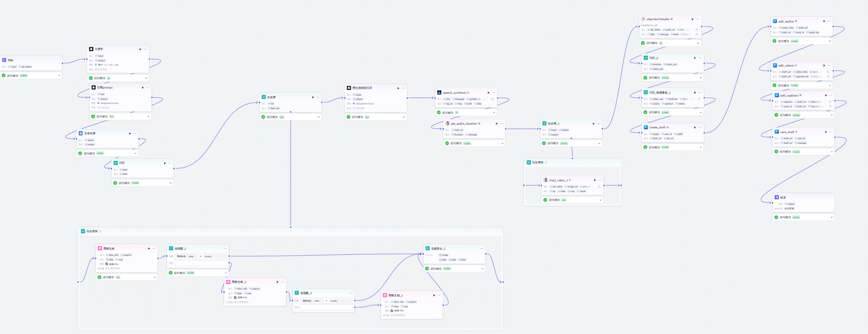Click the play icon on img2_video_1 node
Screen dimensions: 868x334
tap(595, 180)
